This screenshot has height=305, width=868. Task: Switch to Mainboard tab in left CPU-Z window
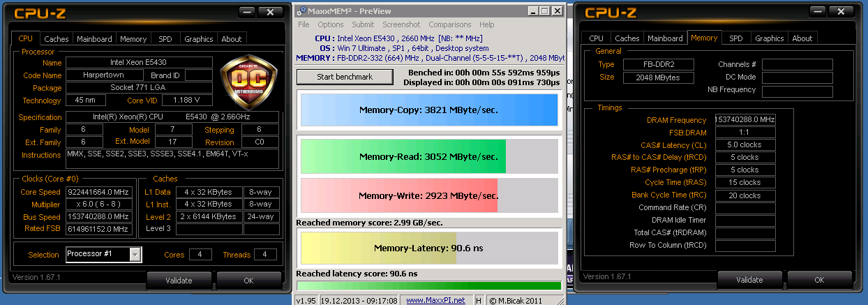point(94,39)
